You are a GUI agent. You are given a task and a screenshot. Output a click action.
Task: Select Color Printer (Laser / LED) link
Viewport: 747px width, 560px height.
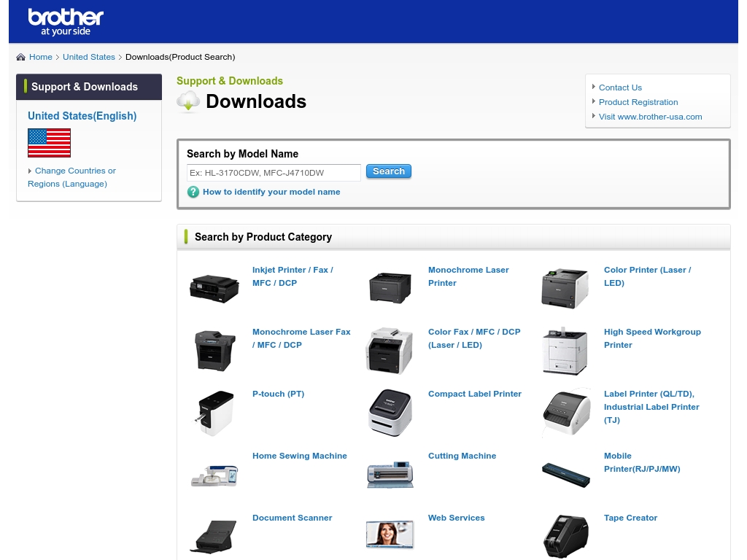[x=648, y=276]
